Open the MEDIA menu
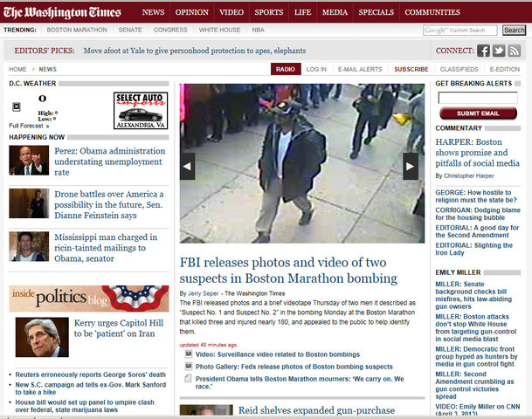The width and height of the screenshot is (532, 419). coord(335,12)
